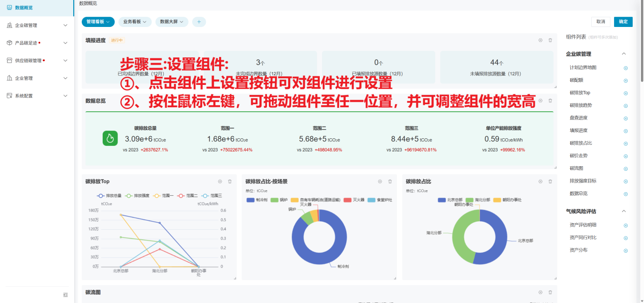Click blue 制冷剂 legend color swatch
The width and height of the screenshot is (644, 303).
(x=250, y=200)
